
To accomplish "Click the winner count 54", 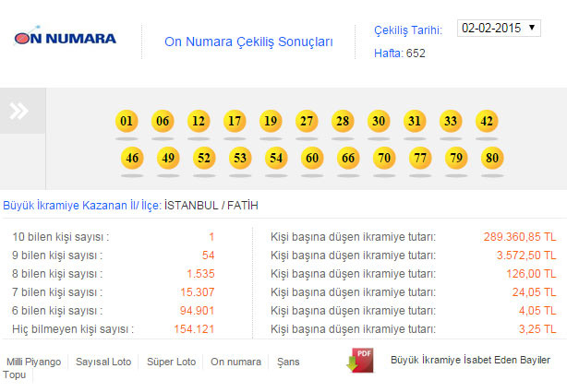I will click(209, 255).
